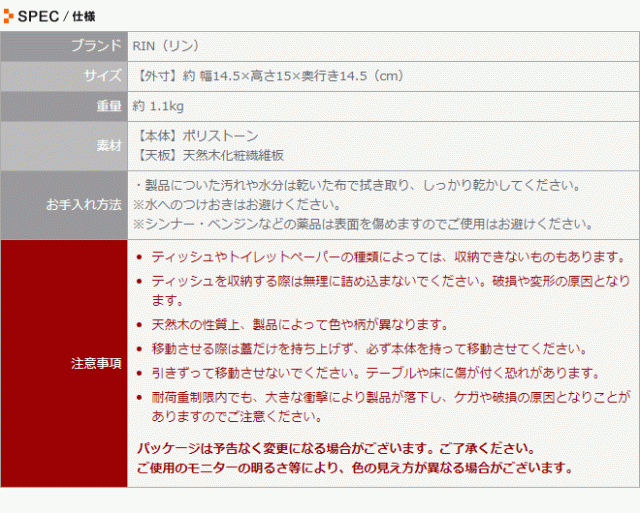
Task: Select the サイズ label cell
Action: coord(64,76)
